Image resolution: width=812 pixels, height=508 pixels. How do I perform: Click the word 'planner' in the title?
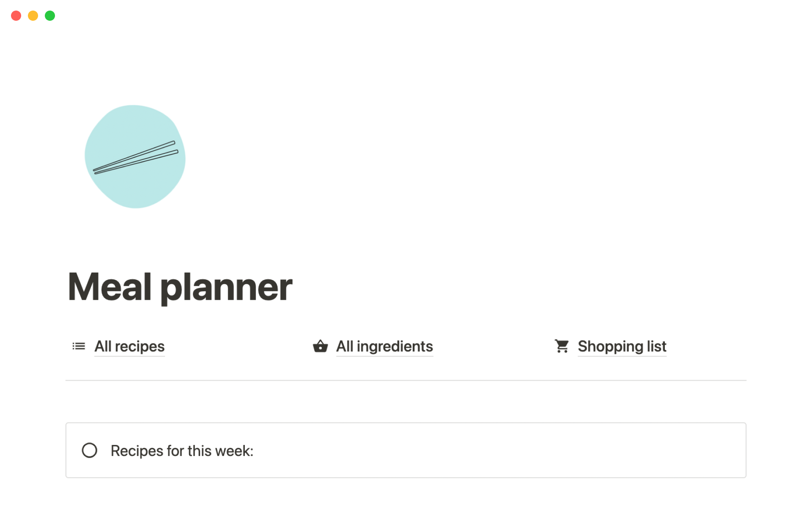pyautogui.click(x=226, y=288)
